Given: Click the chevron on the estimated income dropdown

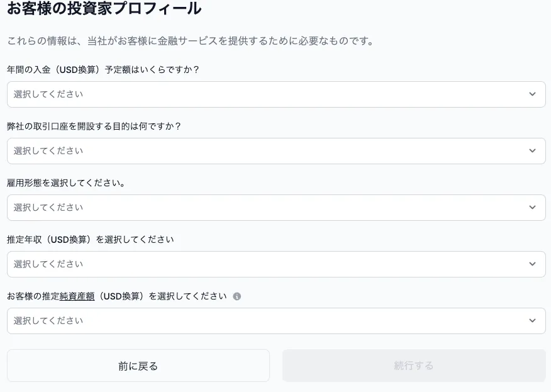Looking at the screenshot, I should pos(532,264).
